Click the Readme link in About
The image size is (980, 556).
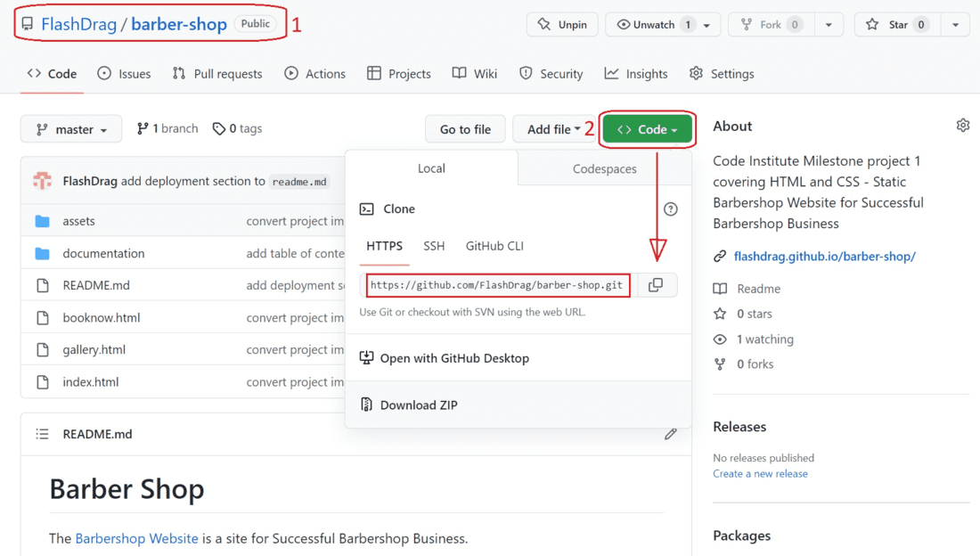747,289
